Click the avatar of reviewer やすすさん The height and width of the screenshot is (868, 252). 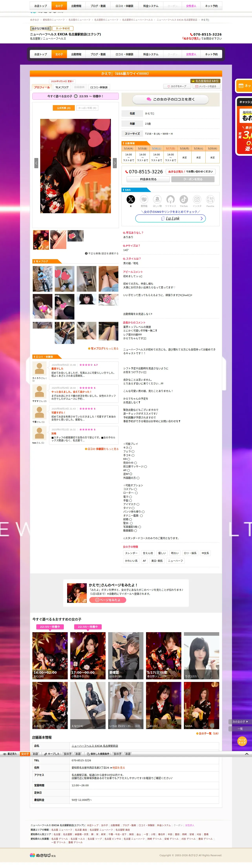(39, 391)
